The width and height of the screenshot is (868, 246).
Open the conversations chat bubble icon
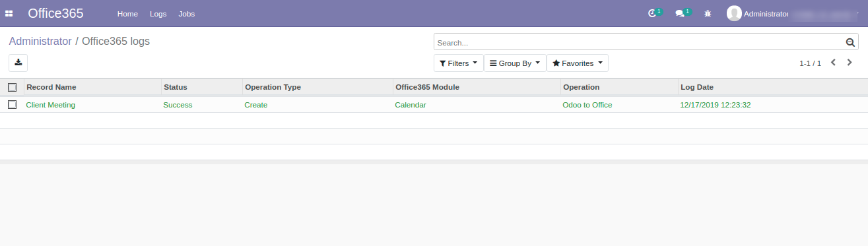[x=680, y=14]
